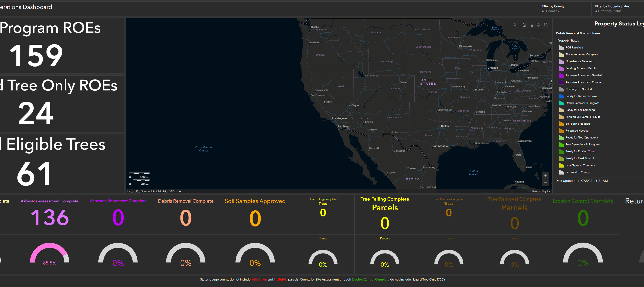Select the Asbestos Assessment Complete indicator 136
This screenshot has height=287, width=644.
coord(49,217)
